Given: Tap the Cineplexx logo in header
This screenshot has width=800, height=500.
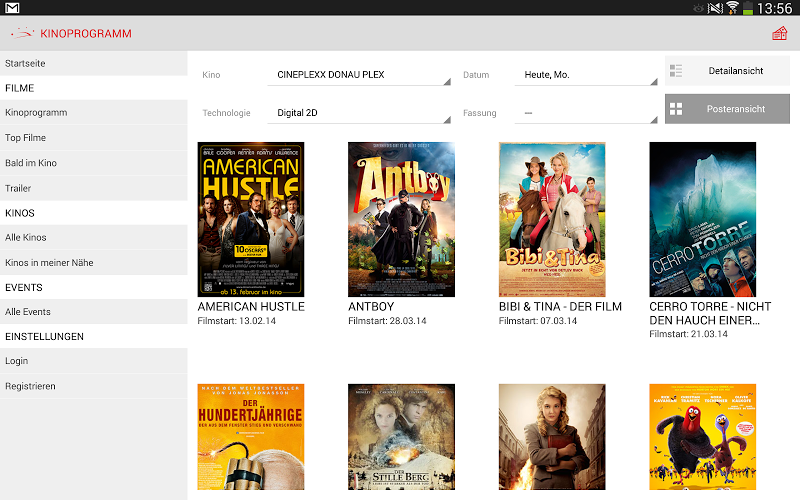Looking at the screenshot, I should tap(22, 33).
